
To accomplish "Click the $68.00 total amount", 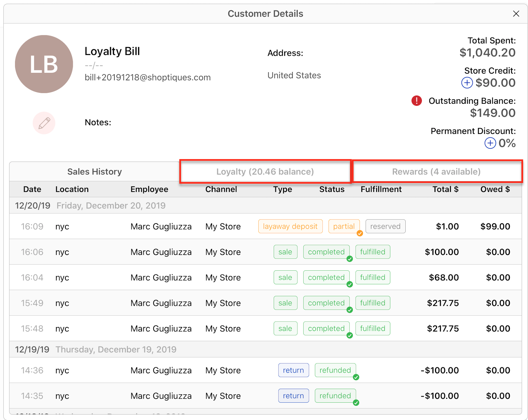I will (444, 277).
